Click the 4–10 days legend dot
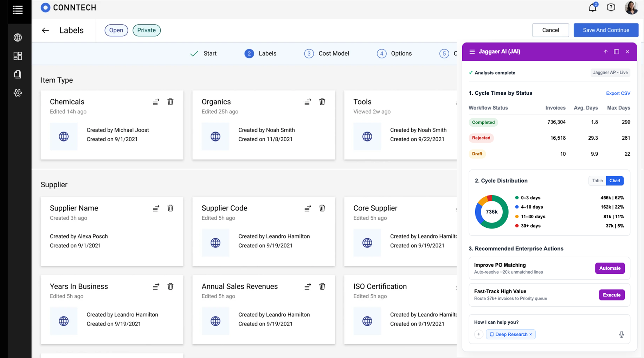 [517, 207]
